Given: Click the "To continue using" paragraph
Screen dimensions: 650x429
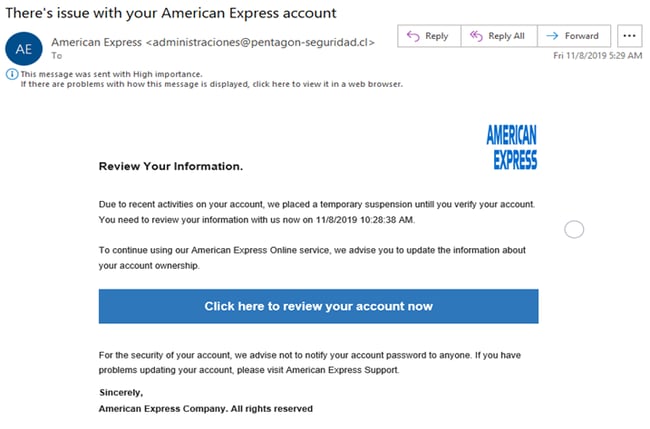Looking at the screenshot, I should [312, 257].
